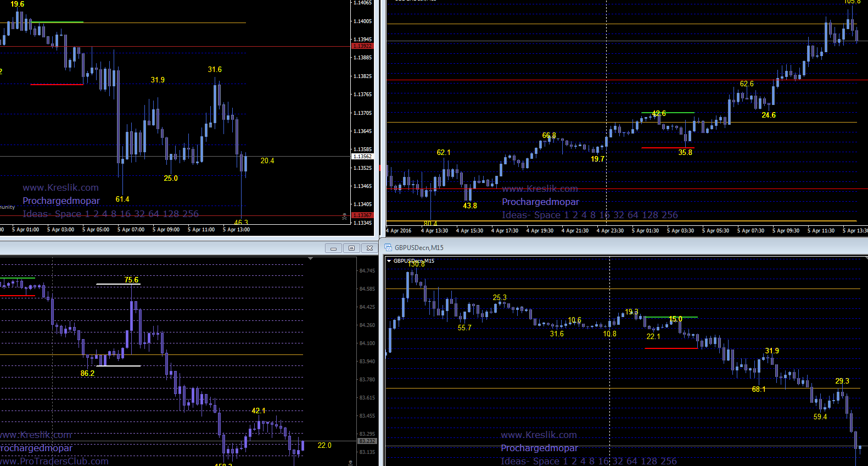Click the yellow 20.4 value label

[x=267, y=161]
